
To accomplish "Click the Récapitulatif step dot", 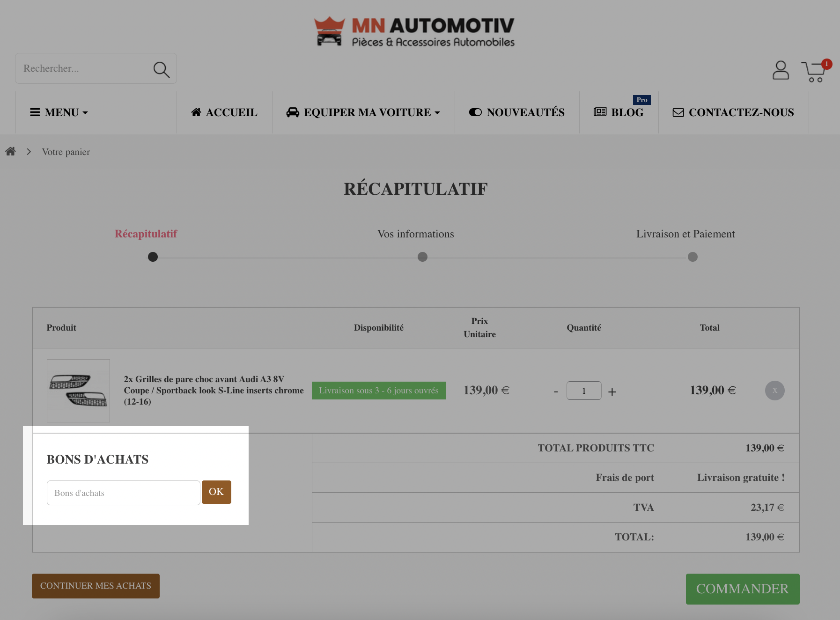I will click(x=153, y=257).
